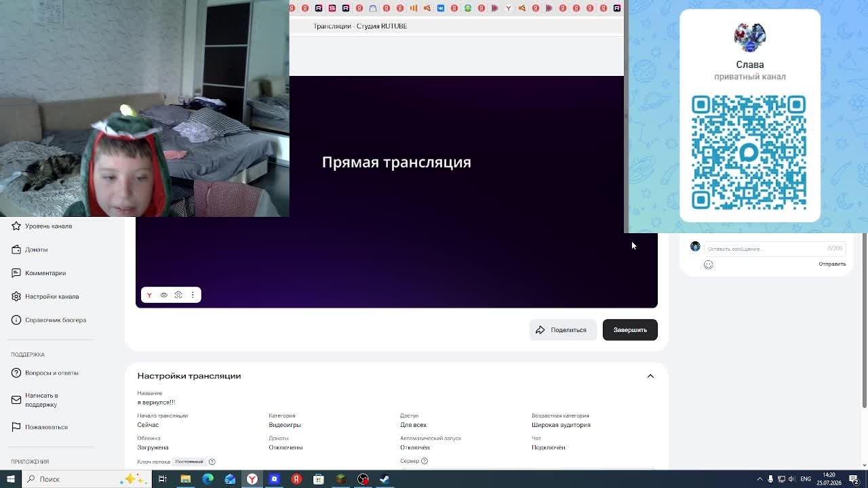
Task: Open Minecraft from the taskbar
Action: (341, 479)
